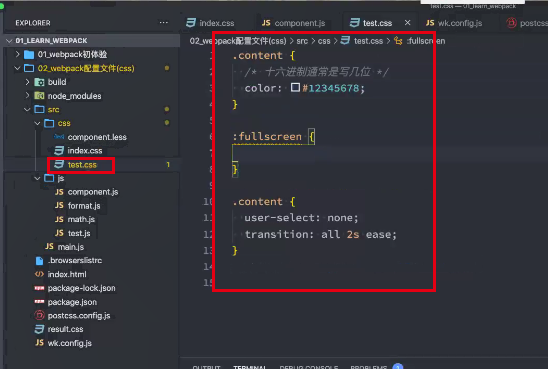548x369 pixels.
Task: Open package.json file
Action: click(x=72, y=302)
